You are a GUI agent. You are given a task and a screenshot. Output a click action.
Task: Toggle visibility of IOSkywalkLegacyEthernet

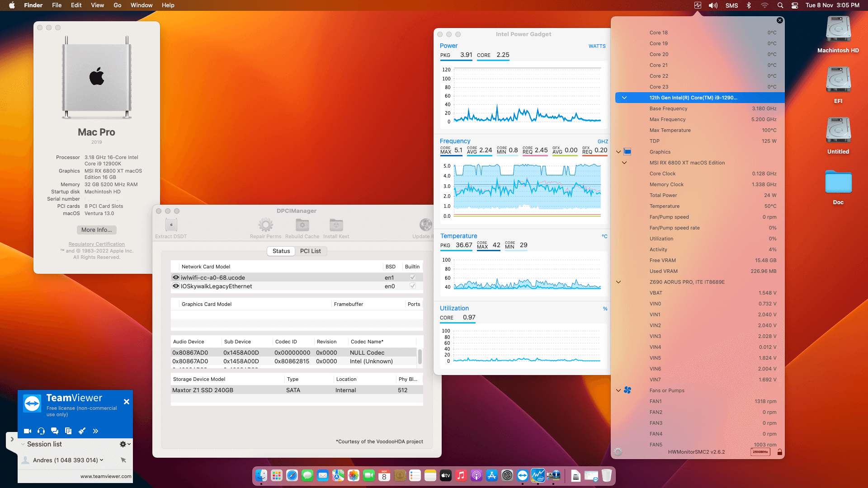176,286
